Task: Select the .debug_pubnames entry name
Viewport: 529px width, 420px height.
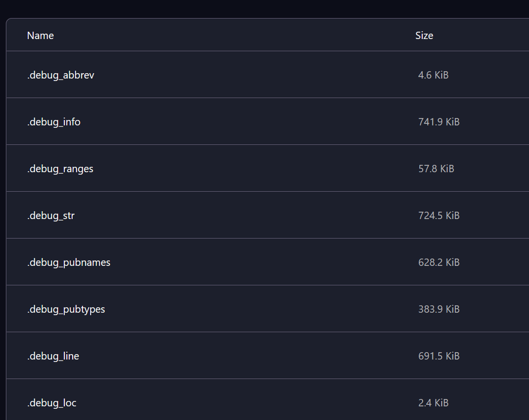Action: [69, 262]
